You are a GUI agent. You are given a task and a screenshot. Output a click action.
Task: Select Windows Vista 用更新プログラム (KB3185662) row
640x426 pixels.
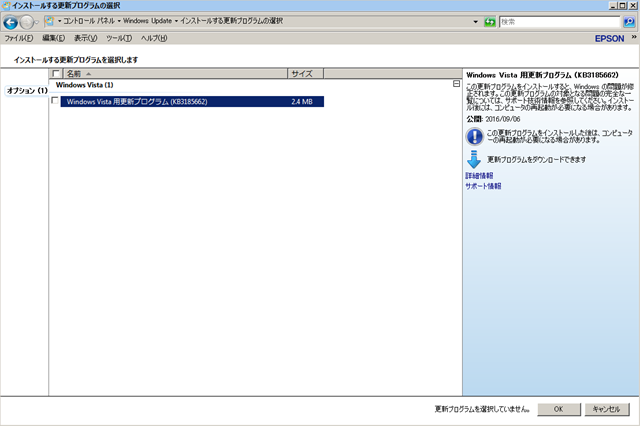pyautogui.click(x=192, y=102)
